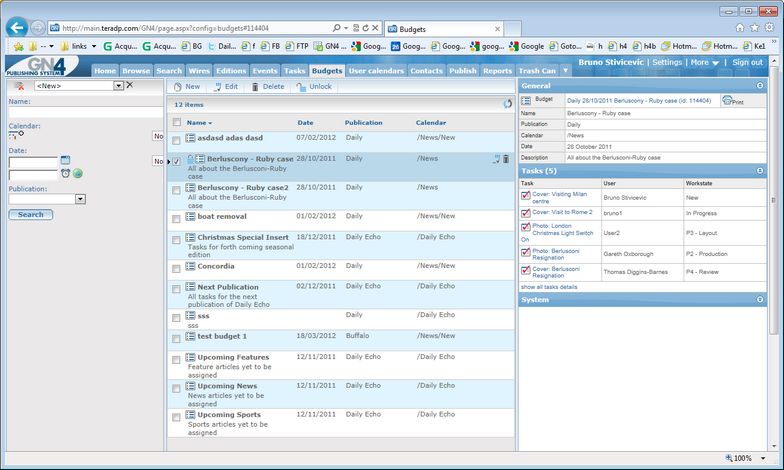Click task icon for Cover: Visiting Milan centre
Viewport: 784px width, 470px height.
(526, 196)
